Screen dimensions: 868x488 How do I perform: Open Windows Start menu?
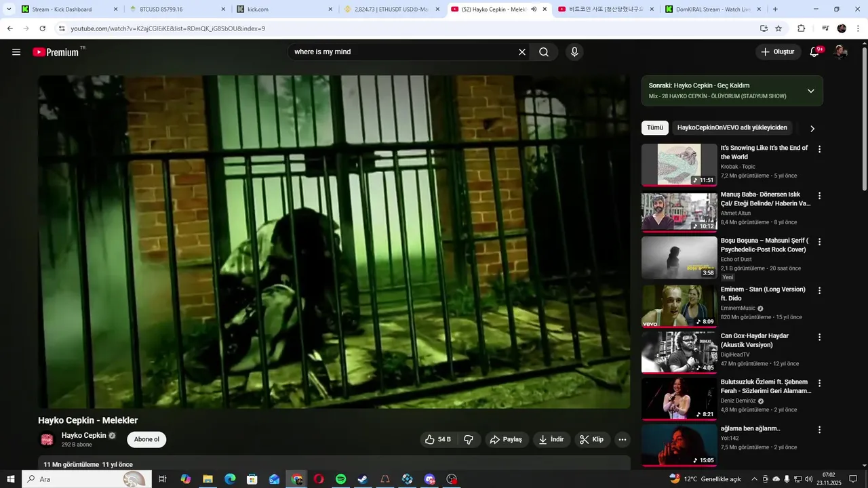click(10, 479)
